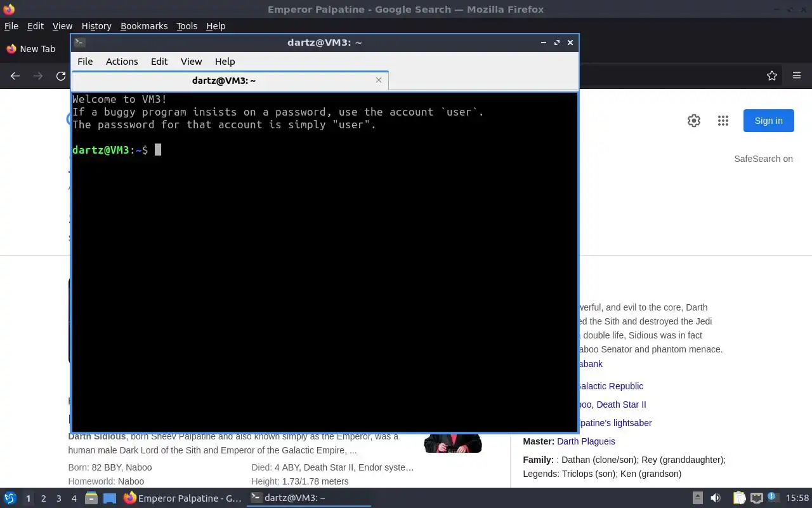
Task: Open the Google apps grid
Action: (x=723, y=121)
